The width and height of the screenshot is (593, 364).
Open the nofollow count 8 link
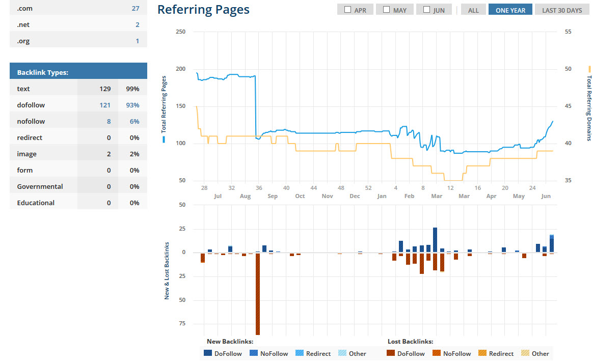pos(109,121)
